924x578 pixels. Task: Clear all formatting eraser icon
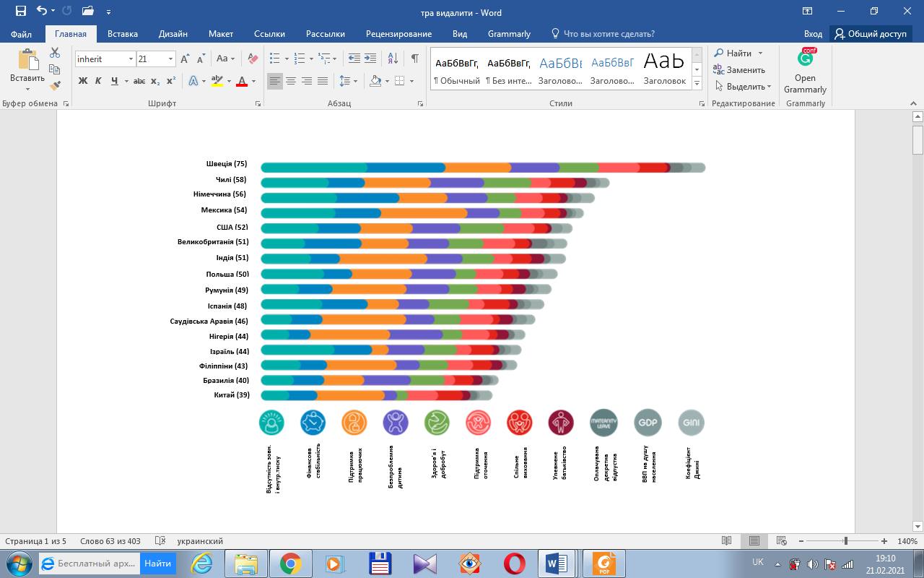252,59
